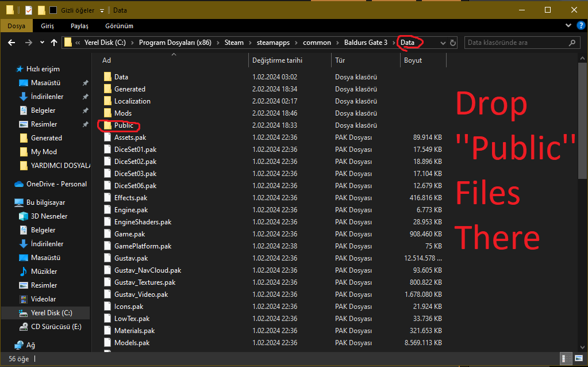This screenshot has height=367, width=588.
Task: Click steamapps breadcrumb in address bar
Action: click(273, 43)
